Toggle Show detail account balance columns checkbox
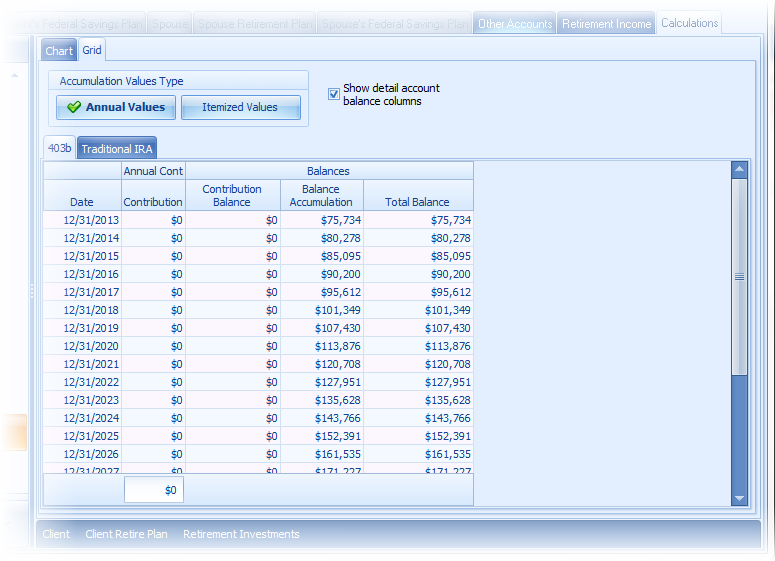The image size is (775, 561). coord(334,94)
